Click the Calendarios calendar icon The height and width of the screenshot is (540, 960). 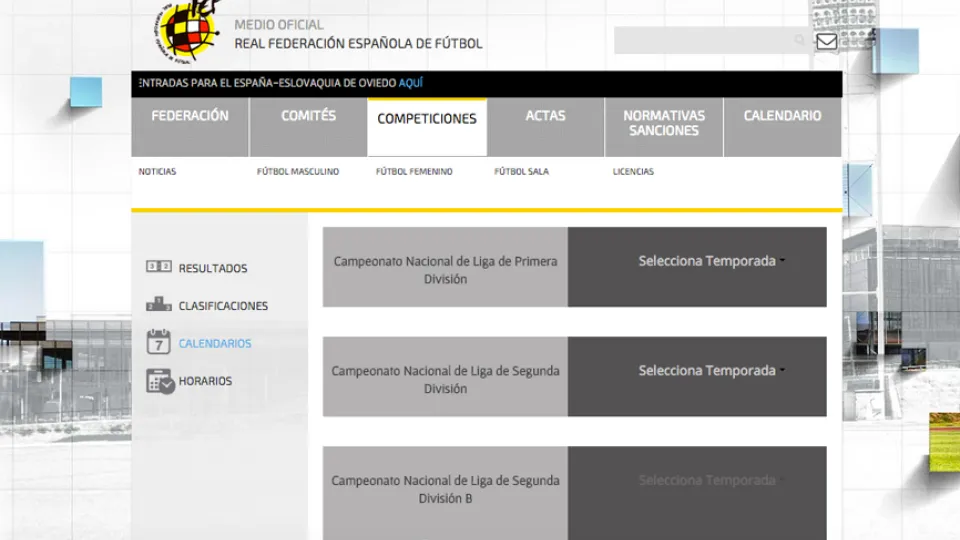tap(159, 342)
